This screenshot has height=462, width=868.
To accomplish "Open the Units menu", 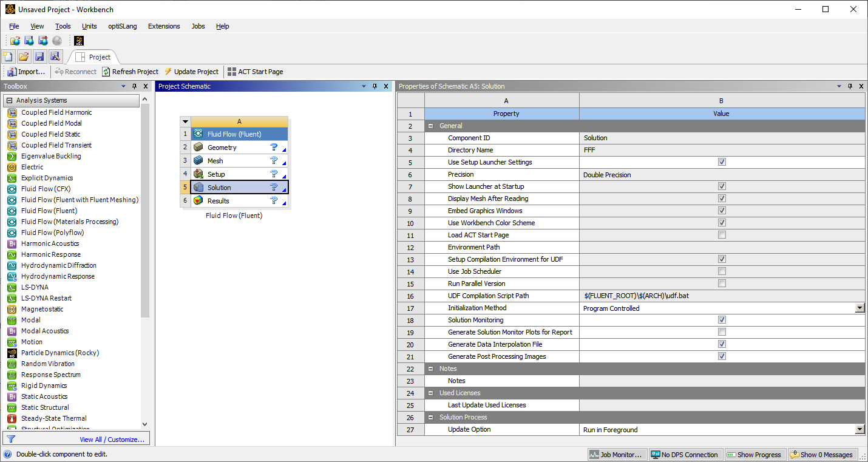I will pyautogui.click(x=89, y=26).
